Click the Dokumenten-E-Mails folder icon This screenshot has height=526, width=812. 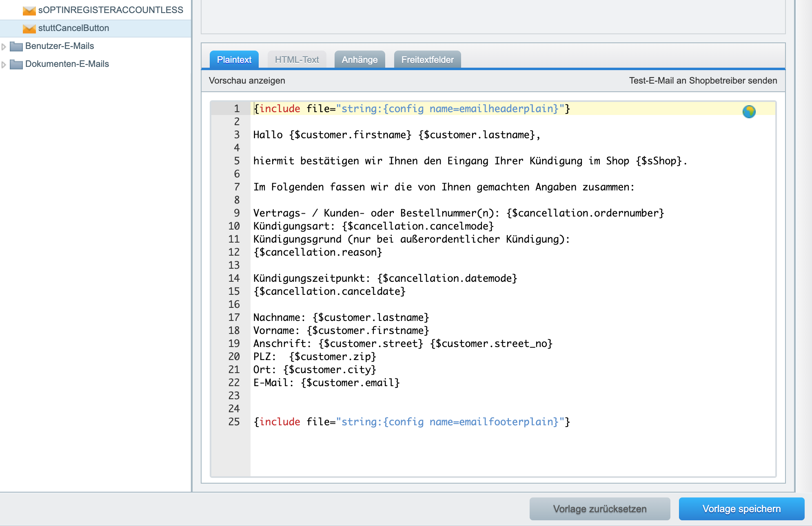point(16,64)
